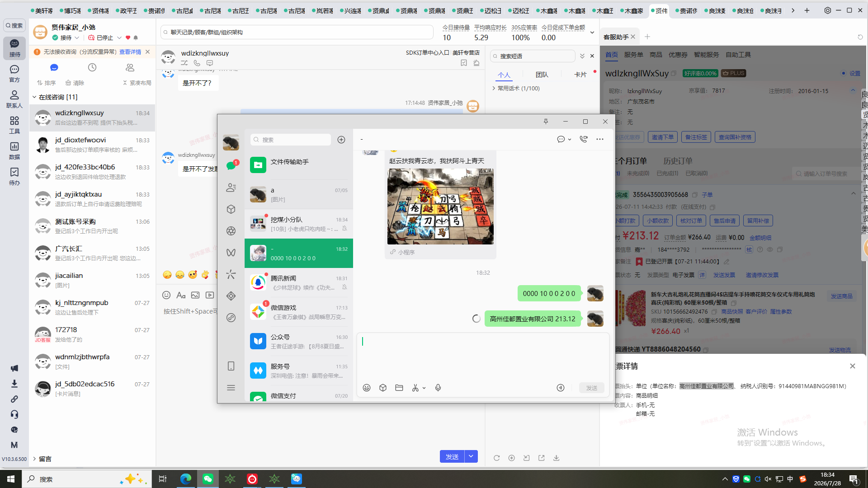Launch WeChat from the Windows taskbar
The image size is (868, 488).
pos(208,479)
